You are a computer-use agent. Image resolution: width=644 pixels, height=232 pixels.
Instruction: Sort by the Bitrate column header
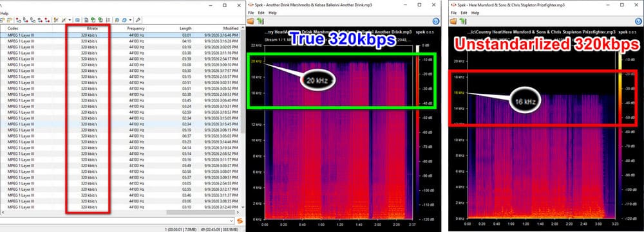point(92,28)
